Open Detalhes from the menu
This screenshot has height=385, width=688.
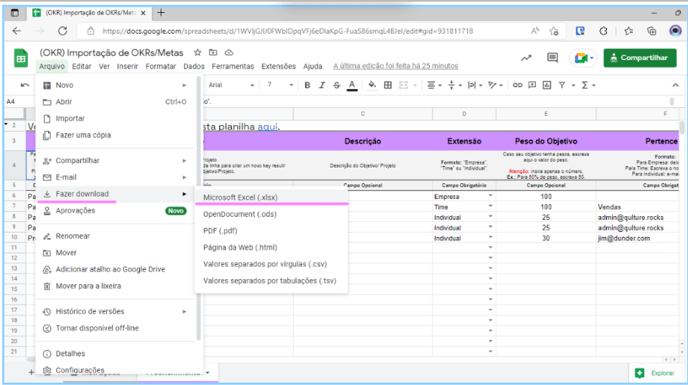pos(115,354)
